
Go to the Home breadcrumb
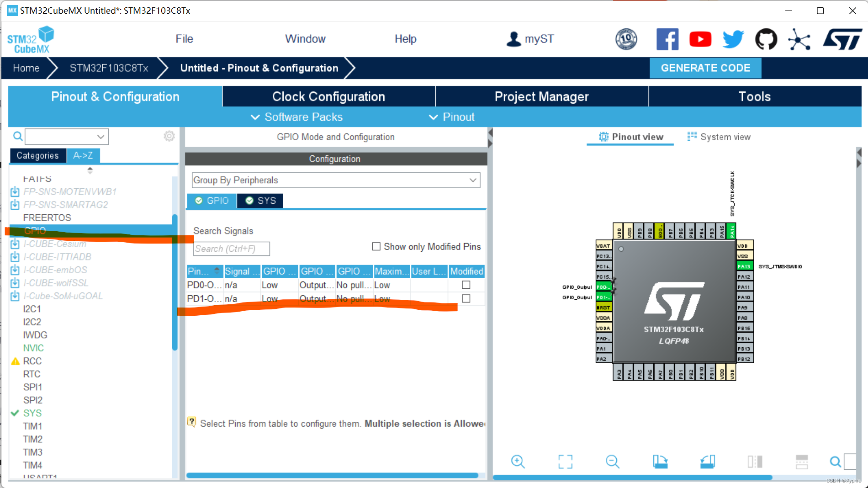tap(26, 68)
